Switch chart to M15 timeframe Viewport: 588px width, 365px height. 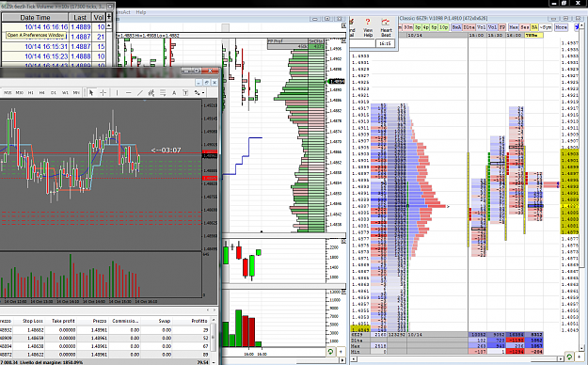tap(8, 92)
